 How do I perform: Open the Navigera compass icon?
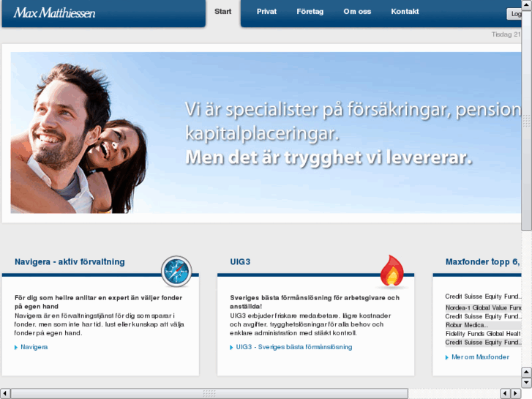(x=176, y=272)
